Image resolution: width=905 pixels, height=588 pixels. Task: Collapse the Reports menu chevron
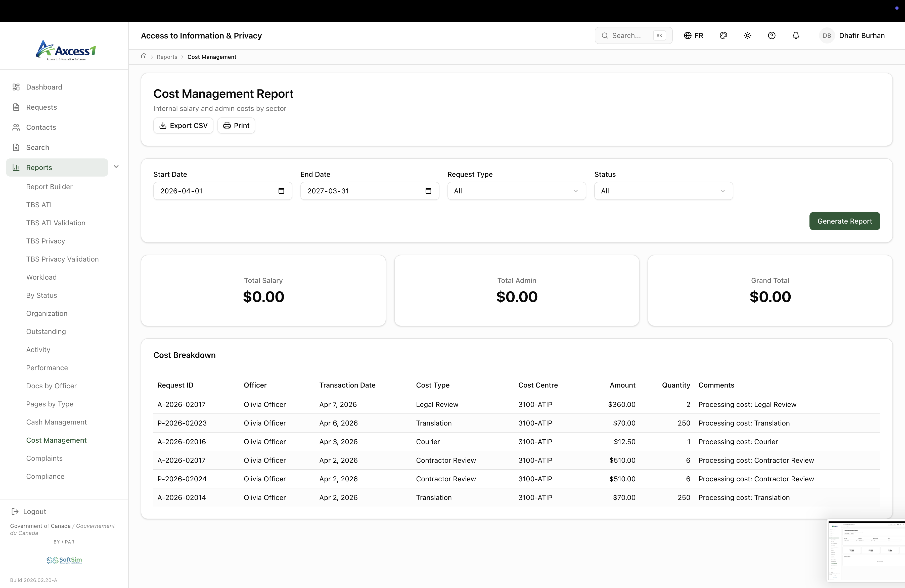point(116,166)
